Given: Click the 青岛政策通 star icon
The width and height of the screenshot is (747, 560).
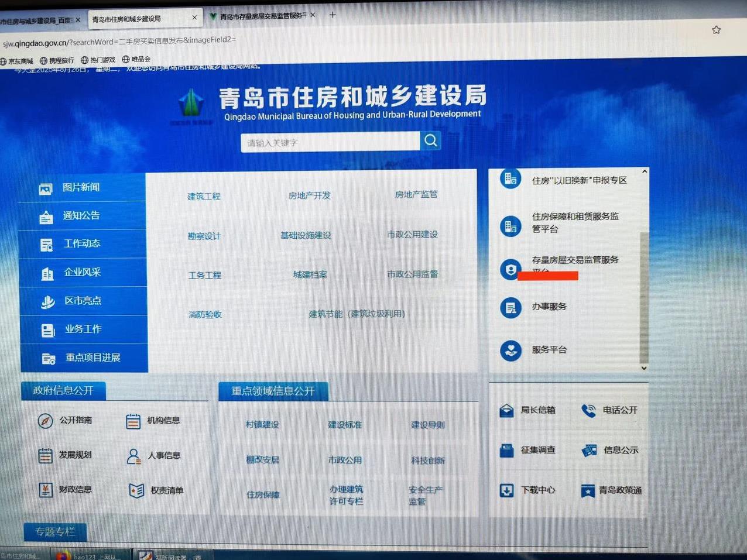Looking at the screenshot, I should 588,490.
